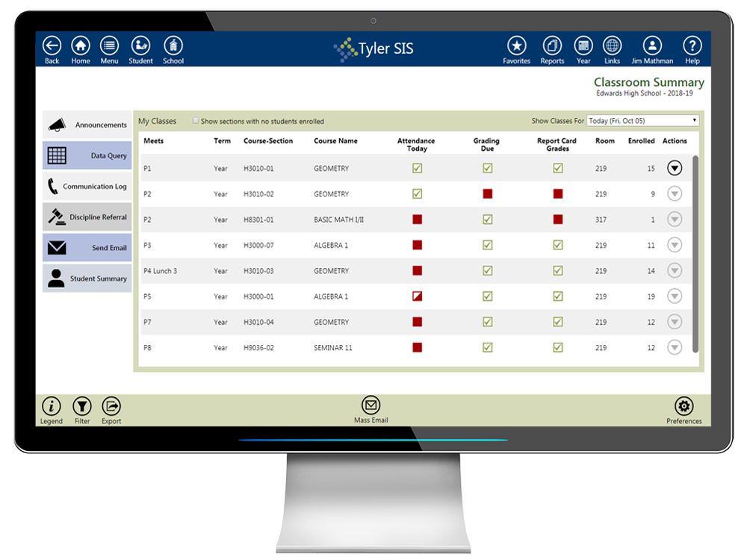Expand Actions arrow for H3000-01 Algebra 1
This screenshot has height=560, width=747.
(x=675, y=296)
